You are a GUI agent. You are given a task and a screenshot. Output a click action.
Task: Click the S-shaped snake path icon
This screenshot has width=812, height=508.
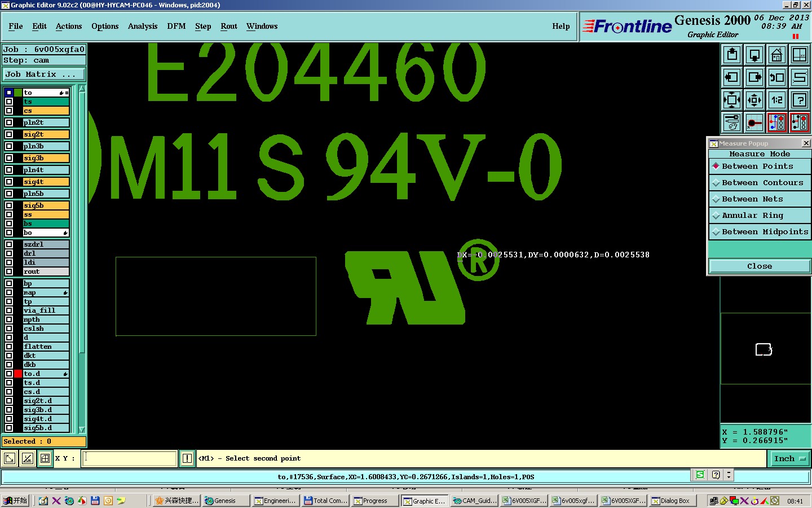point(800,77)
